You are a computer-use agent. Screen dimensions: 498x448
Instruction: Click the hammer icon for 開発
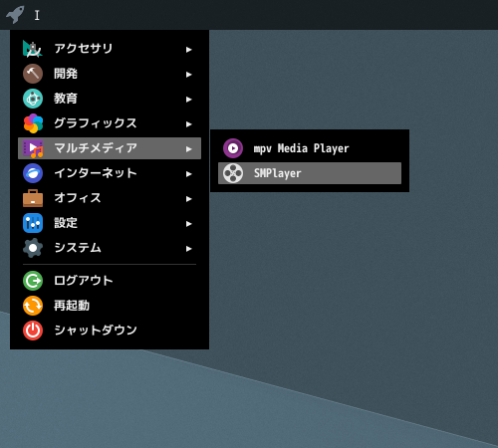(x=33, y=74)
